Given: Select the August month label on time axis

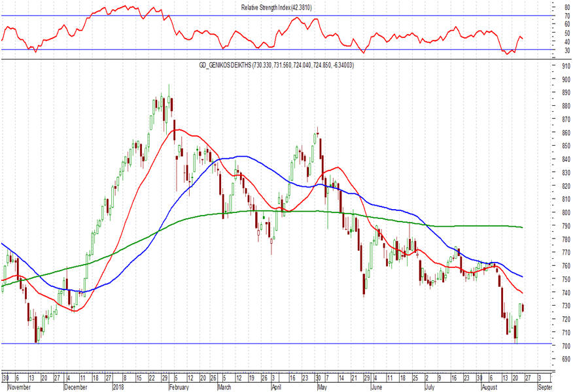Looking at the screenshot, I should click(x=489, y=387).
